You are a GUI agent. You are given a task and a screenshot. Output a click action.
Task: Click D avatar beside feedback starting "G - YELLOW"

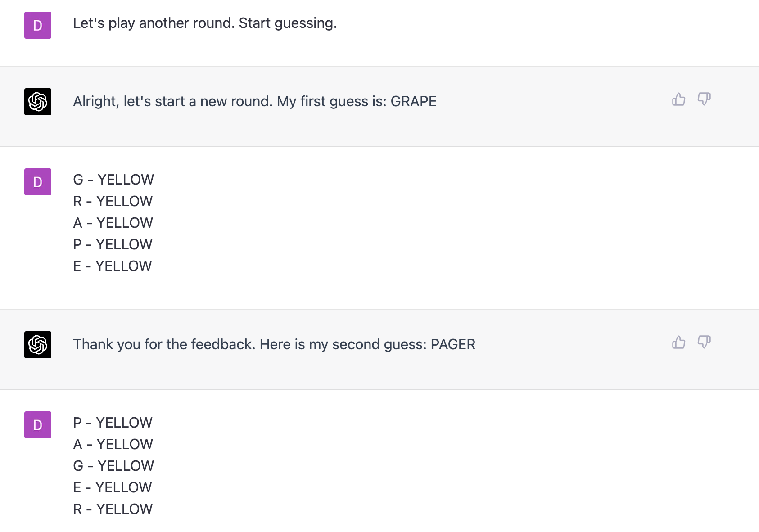[x=38, y=182]
